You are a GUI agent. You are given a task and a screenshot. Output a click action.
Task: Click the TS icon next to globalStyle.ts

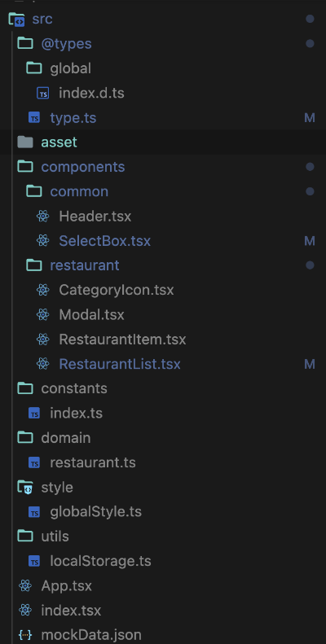tap(34, 512)
